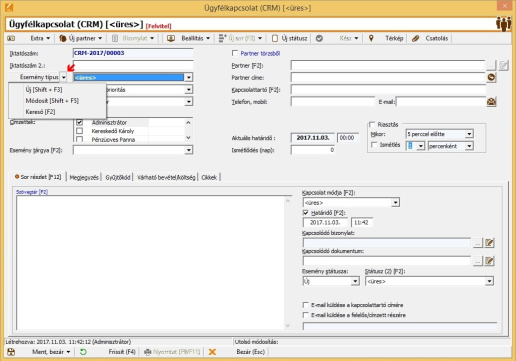Click browse button for Kapcsolódó dokumentum
Viewport: 516px width, 361px height.
point(478,261)
